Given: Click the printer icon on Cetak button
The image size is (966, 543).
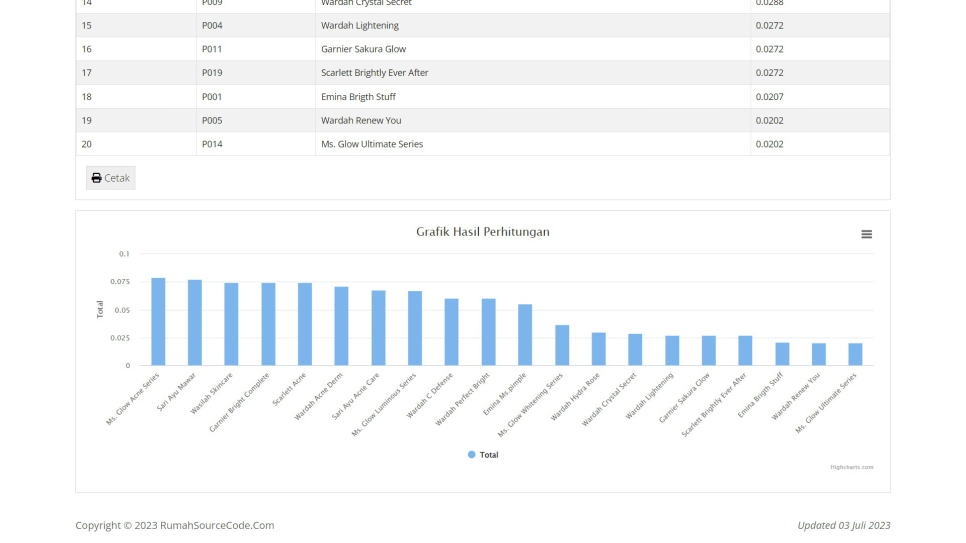Looking at the screenshot, I should point(96,178).
